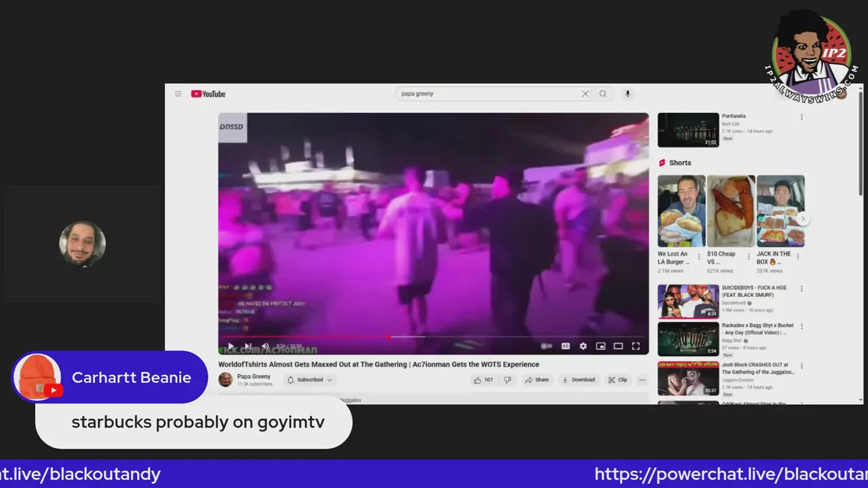Click the Josh Block CRASHES OUT title
Screen dimensions: 868x488
click(x=758, y=368)
